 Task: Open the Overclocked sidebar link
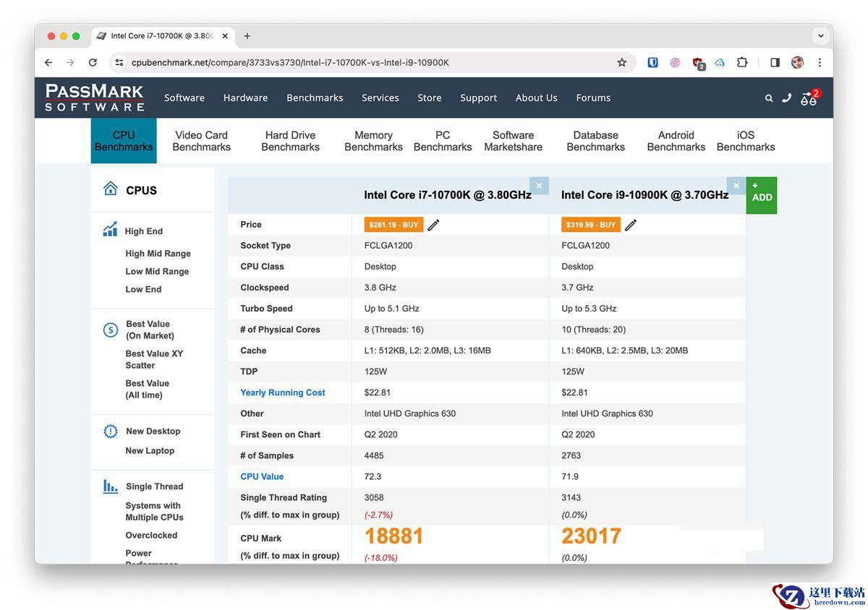(x=151, y=536)
